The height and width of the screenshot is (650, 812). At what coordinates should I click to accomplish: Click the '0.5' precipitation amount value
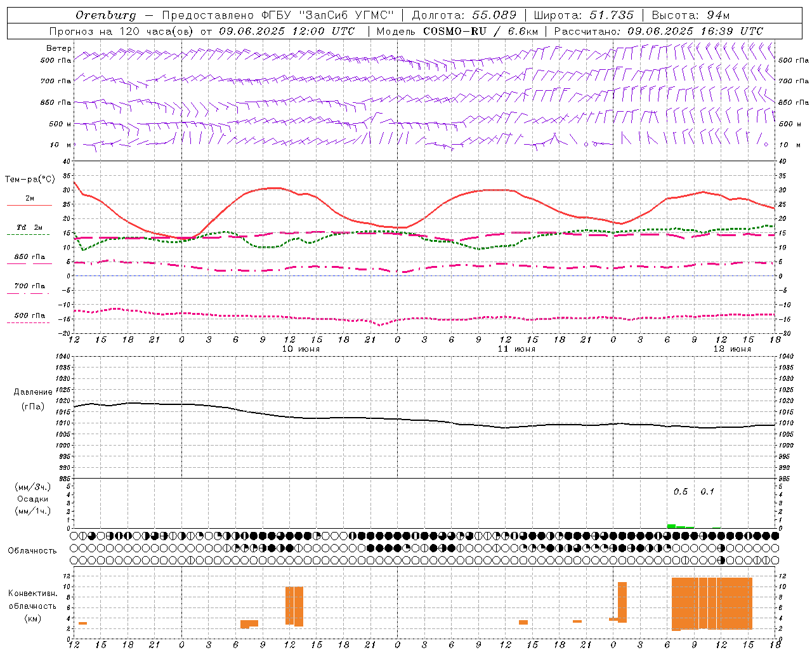(681, 491)
